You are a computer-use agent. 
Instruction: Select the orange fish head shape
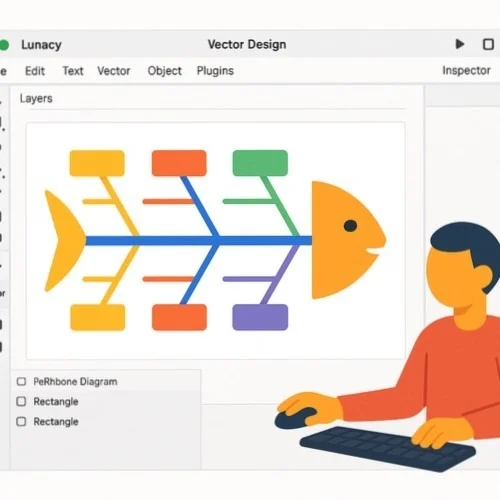tap(349, 240)
